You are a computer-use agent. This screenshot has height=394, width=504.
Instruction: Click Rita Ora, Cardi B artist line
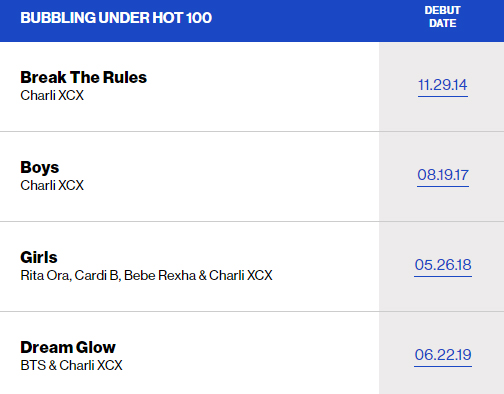tap(146, 276)
